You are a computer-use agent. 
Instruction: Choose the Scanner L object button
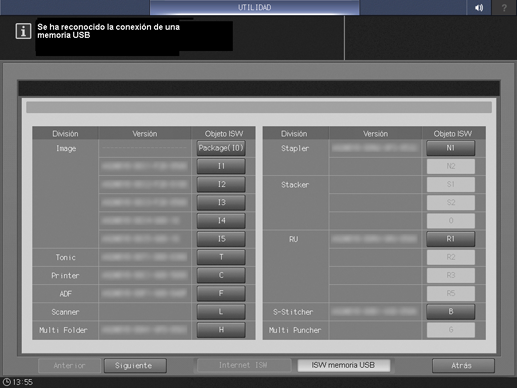(221, 312)
